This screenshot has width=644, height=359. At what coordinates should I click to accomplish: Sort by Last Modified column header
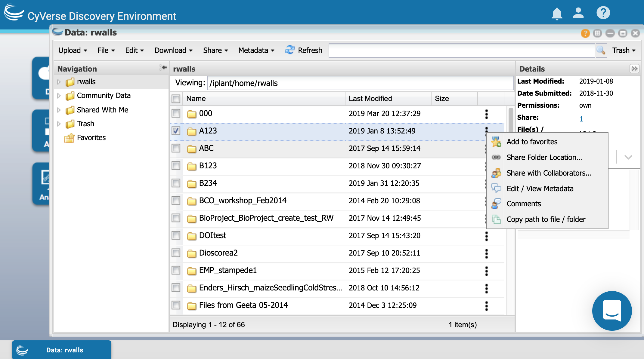(x=388, y=99)
